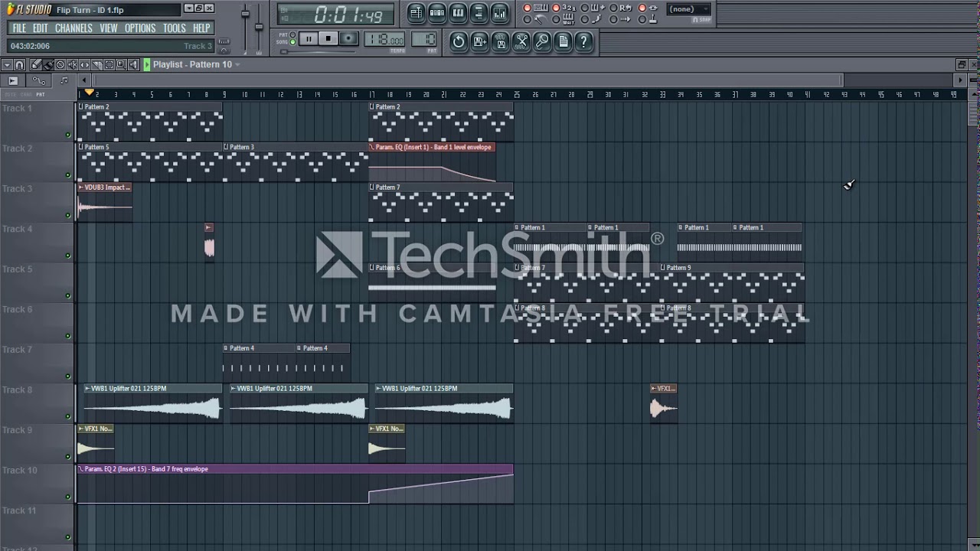The image size is (980, 551).
Task: Click the Undo circular arrow icon
Action: [x=459, y=41]
